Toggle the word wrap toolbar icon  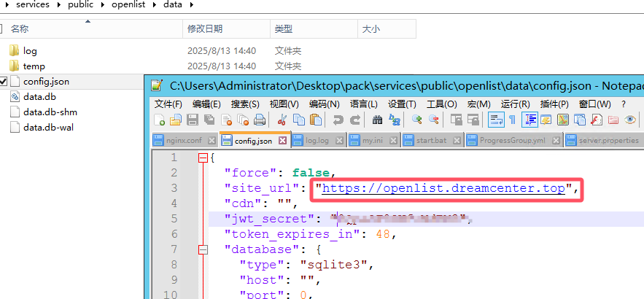pyautogui.click(x=496, y=120)
